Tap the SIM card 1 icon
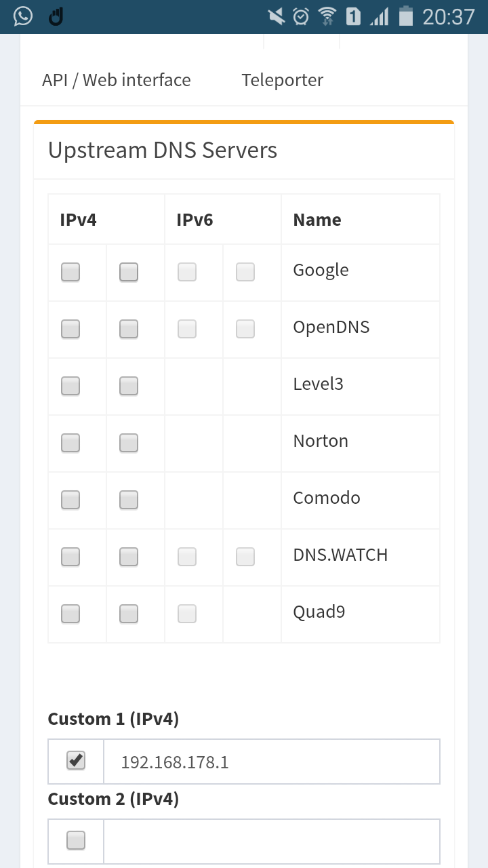 [x=353, y=16]
